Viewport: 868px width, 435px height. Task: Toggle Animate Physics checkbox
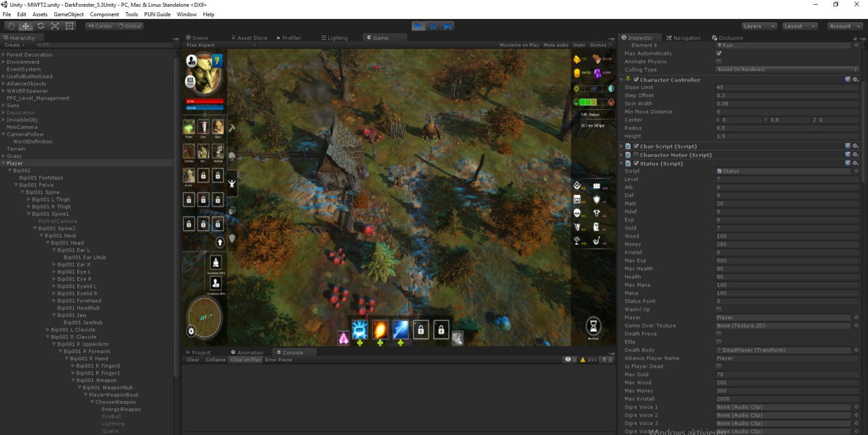[719, 62]
